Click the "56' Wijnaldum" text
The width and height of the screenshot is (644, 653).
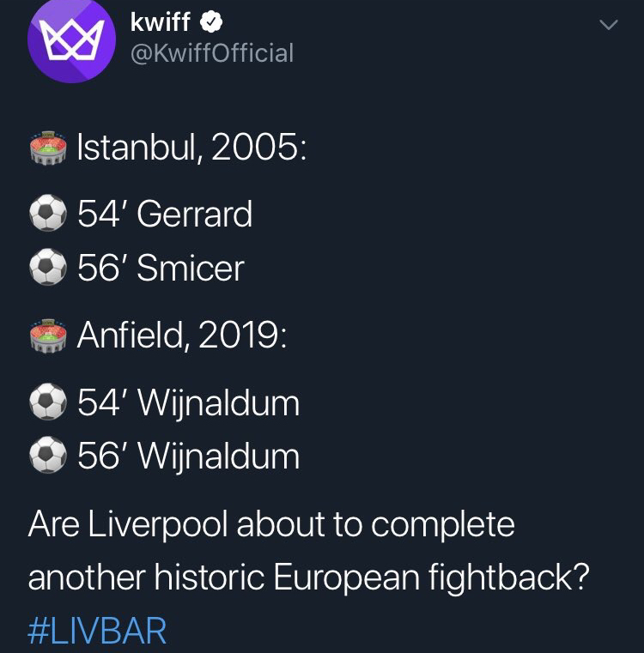(188, 456)
